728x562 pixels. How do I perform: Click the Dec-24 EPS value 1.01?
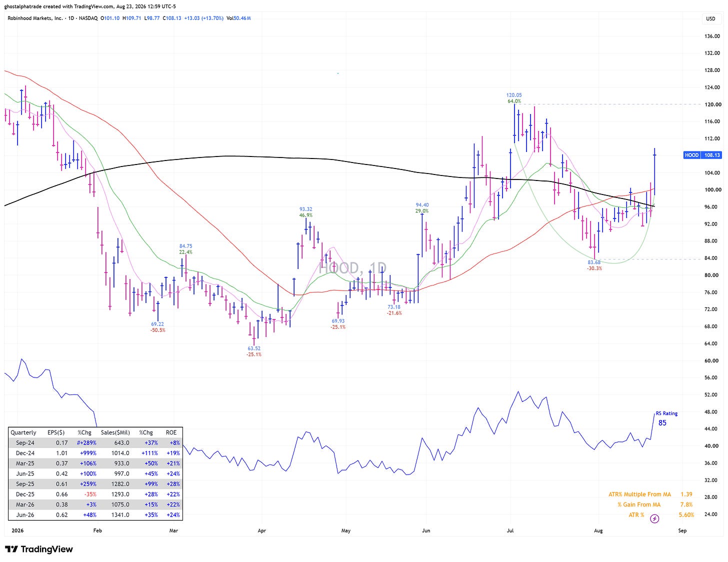click(61, 453)
